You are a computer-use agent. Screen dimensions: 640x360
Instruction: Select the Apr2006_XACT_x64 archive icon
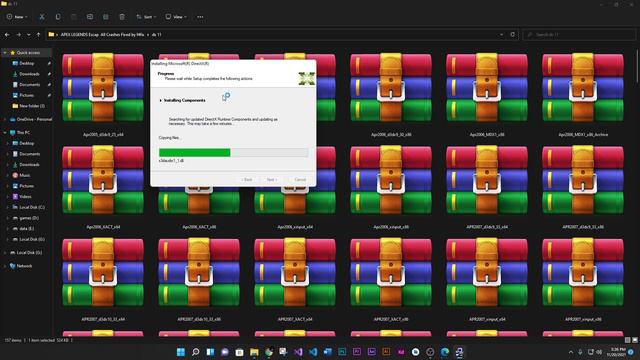(x=103, y=180)
